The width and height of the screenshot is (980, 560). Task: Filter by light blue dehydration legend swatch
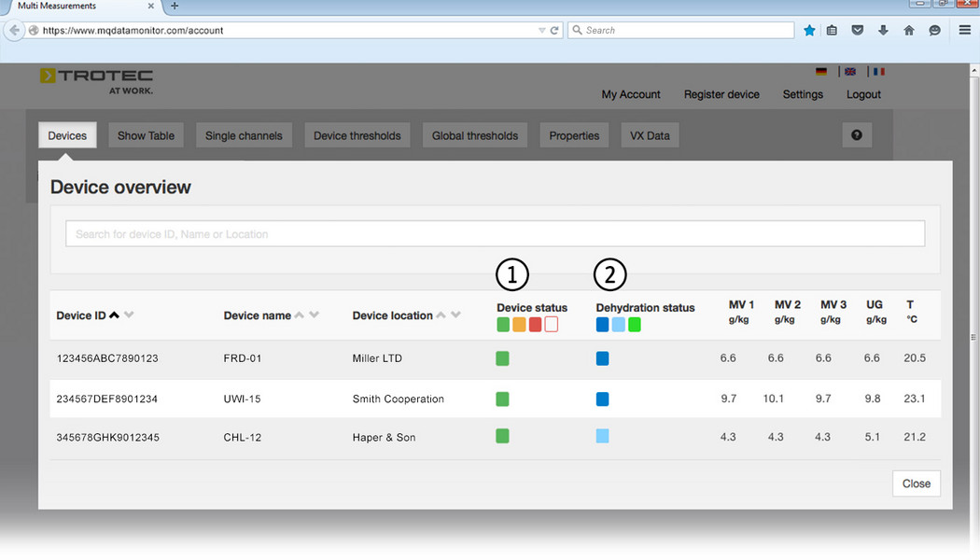[618, 325]
